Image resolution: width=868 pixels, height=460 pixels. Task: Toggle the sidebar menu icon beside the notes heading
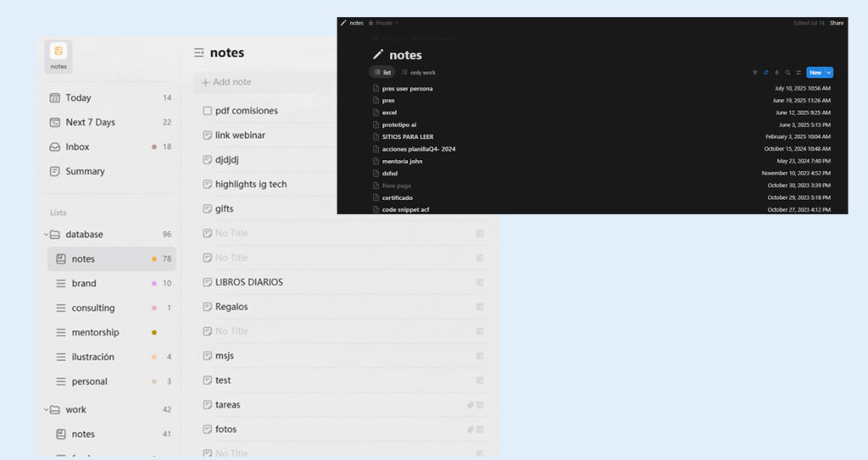tap(198, 53)
